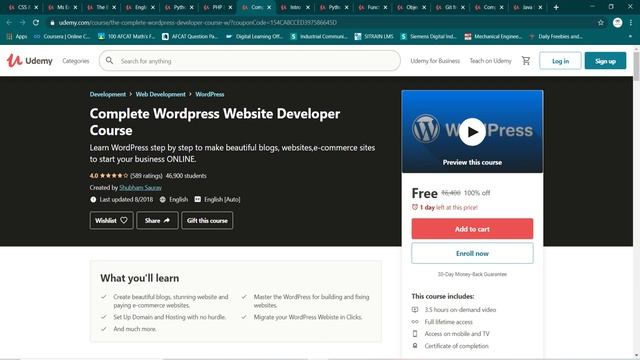
Task: Click the page vertical scrollbar
Action: (636, 65)
